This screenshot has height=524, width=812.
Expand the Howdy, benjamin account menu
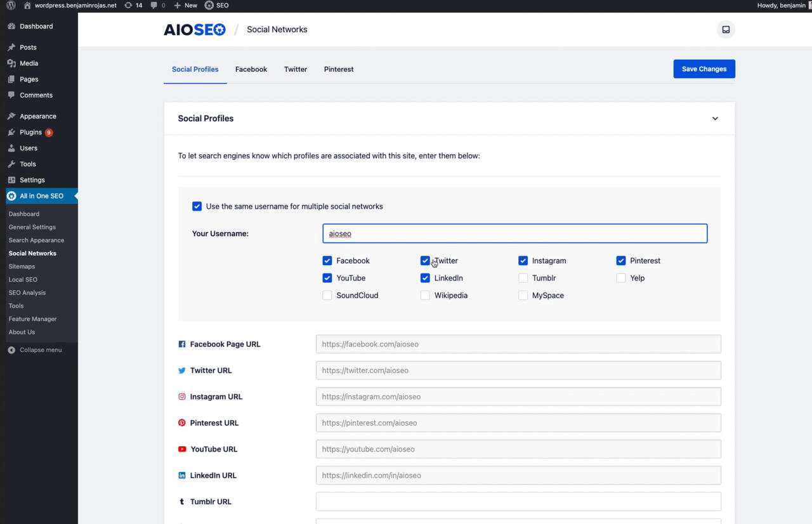[782, 5]
